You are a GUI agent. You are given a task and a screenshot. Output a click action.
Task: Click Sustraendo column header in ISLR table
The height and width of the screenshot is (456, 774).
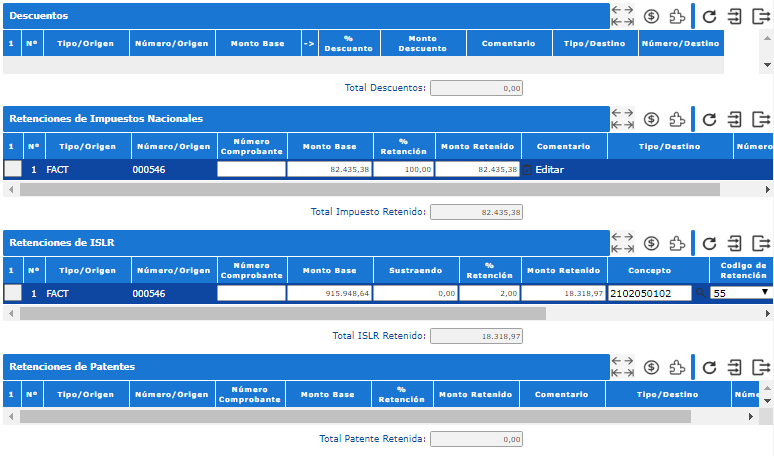click(x=416, y=270)
